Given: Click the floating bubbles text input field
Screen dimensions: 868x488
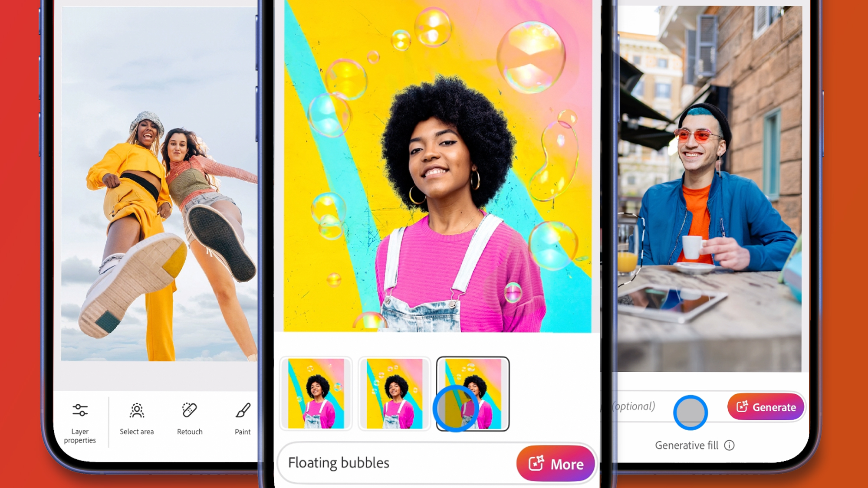Looking at the screenshot, I should 398,463.
